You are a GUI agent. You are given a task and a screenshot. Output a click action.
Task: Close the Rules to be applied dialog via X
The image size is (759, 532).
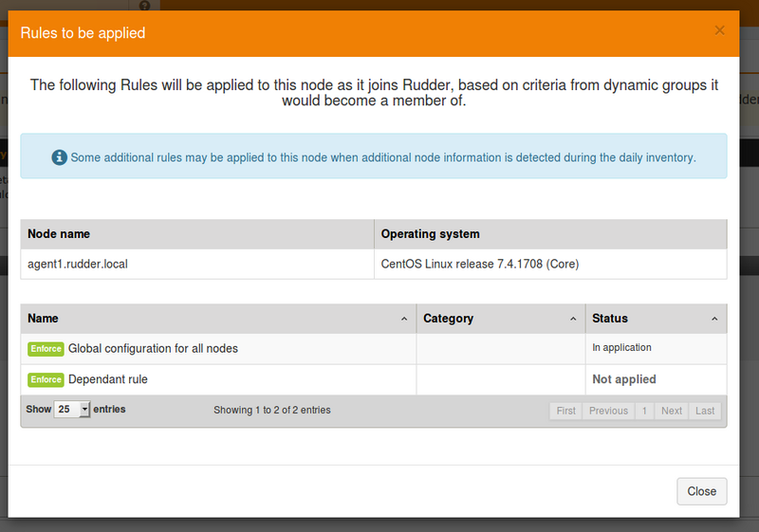719,30
